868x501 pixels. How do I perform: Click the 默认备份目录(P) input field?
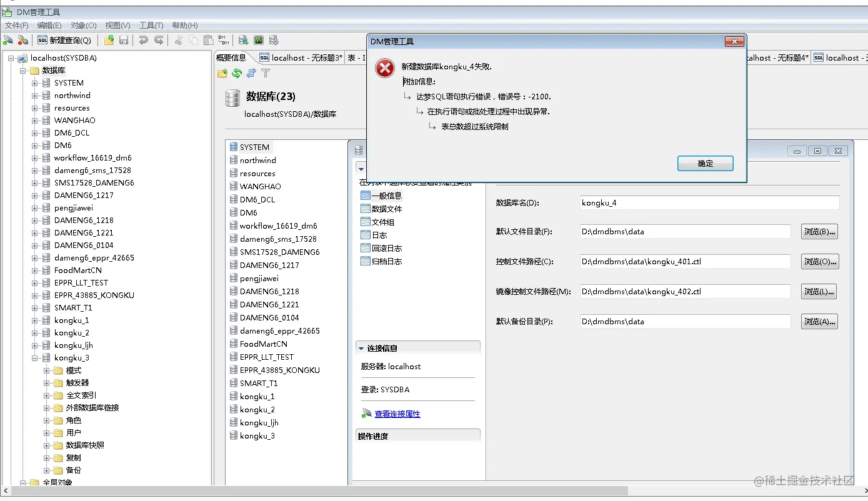pyautogui.click(x=685, y=321)
